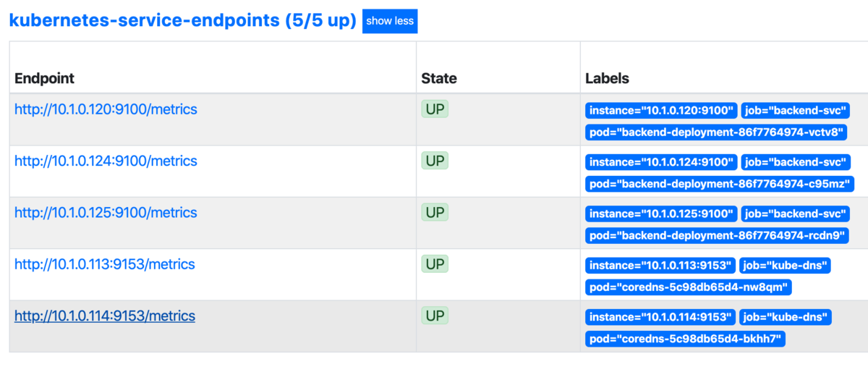
Task: Open the 10.1.0.125:9100 metrics endpoint link
Action: coord(106,213)
